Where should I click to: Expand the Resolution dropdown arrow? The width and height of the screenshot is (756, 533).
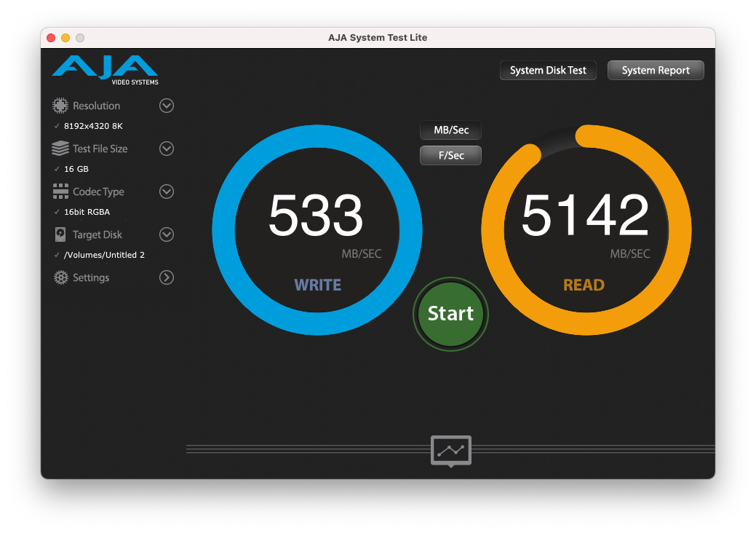click(x=167, y=106)
